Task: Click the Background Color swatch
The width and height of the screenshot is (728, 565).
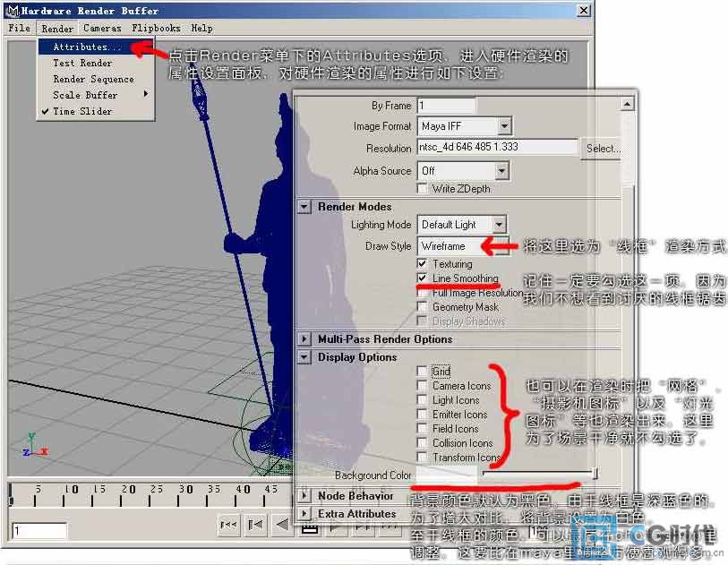Action: [446, 475]
